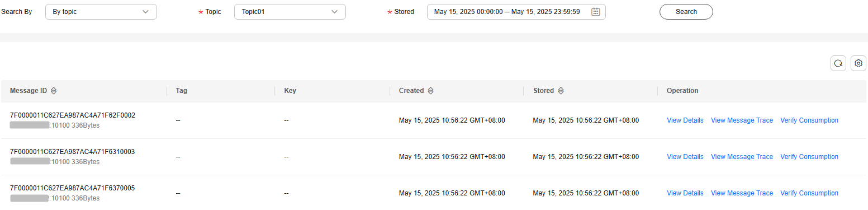868x210 pixels.
Task: View Details for message ending F6310003
Action: tap(685, 157)
